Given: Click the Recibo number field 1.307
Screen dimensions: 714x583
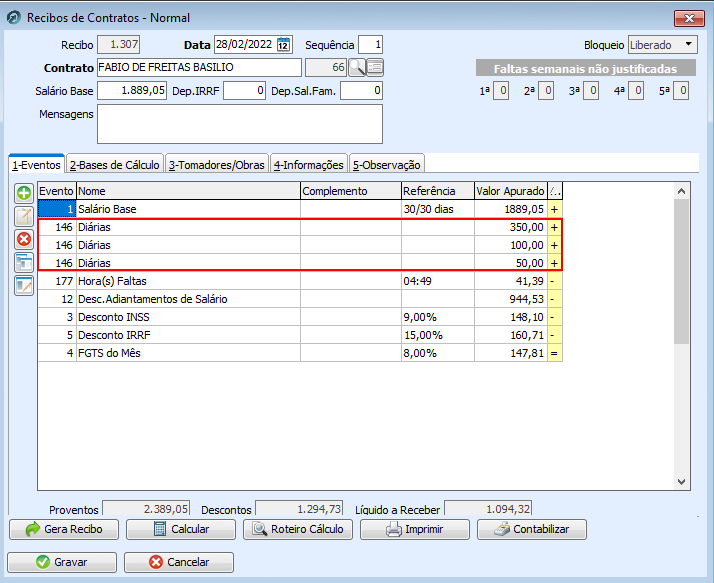Looking at the screenshot, I should point(119,45).
